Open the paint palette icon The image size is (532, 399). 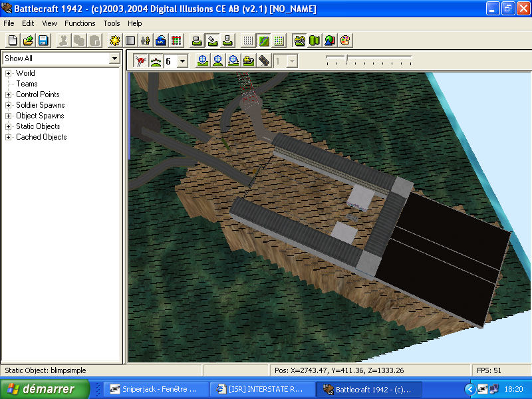click(x=345, y=41)
